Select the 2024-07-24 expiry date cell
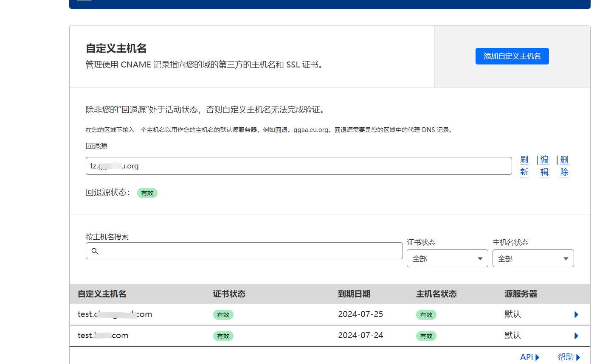The width and height of the screenshot is (611, 364). pyautogui.click(x=360, y=336)
